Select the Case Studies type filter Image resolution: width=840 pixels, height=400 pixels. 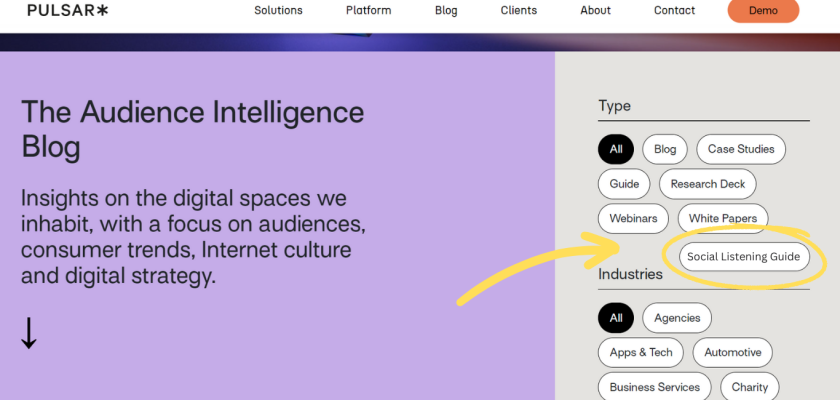[x=741, y=150]
